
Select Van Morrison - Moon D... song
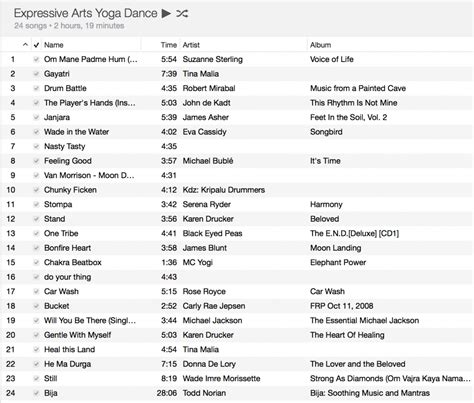pos(89,175)
